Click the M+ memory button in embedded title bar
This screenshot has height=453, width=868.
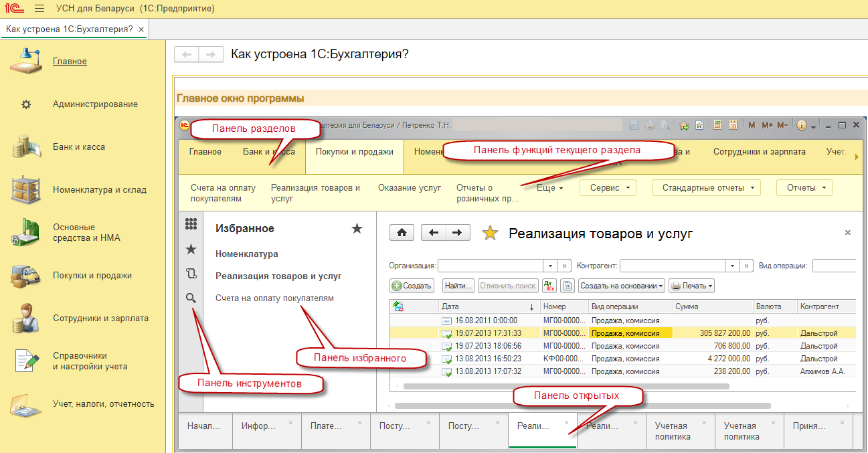(767, 125)
